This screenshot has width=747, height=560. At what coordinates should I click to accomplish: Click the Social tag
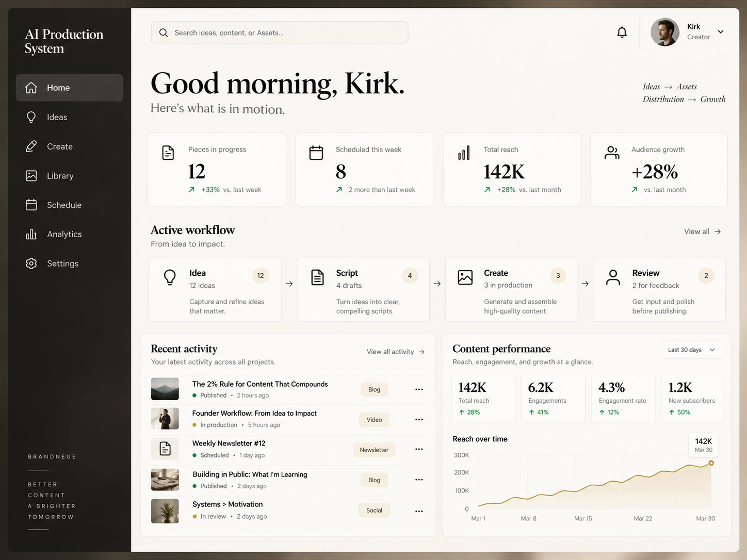click(374, 510)
